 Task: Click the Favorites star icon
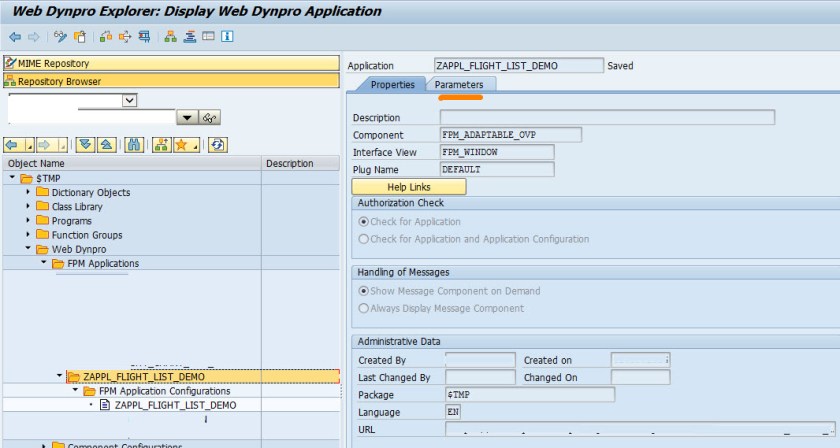click(x=181, y=145)
